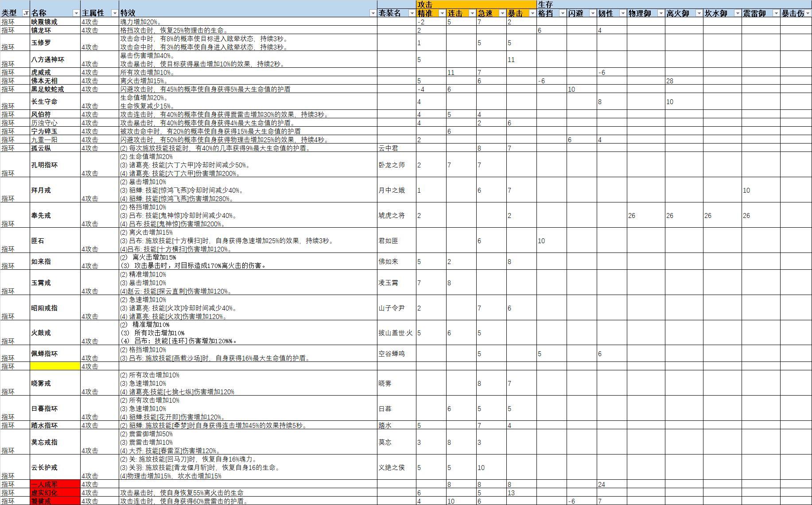Open the 精准 column filter dropdown

click(442, 13)
